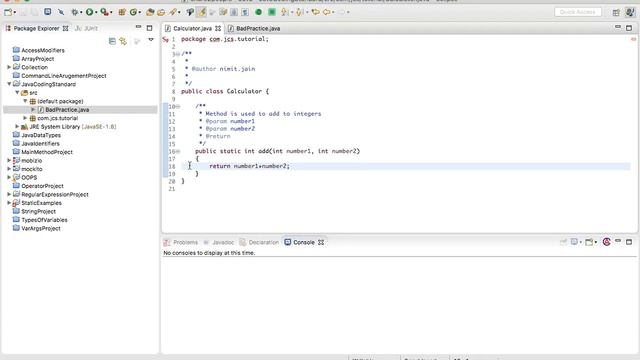Viewport: 640px width, 360px height.
Task: Open Open Console dropdown arrow
Action: (596, 242)
